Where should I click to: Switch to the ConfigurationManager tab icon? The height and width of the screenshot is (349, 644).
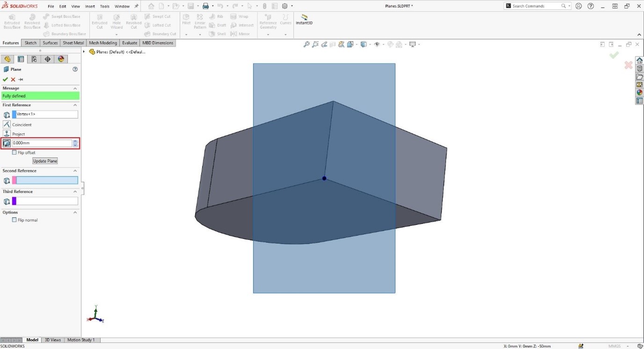[x=34, y=58]
